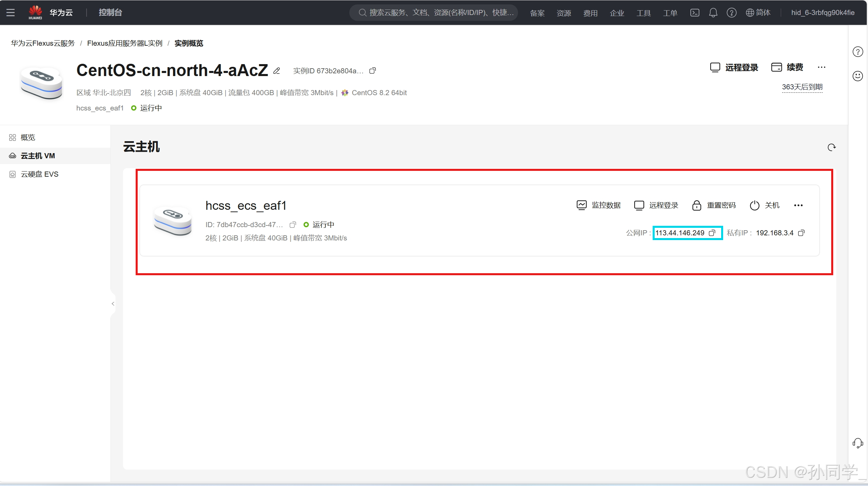The image size is (868, 486).
Task: Copy the server ID 7db47ccb
Action: (293, 225)
